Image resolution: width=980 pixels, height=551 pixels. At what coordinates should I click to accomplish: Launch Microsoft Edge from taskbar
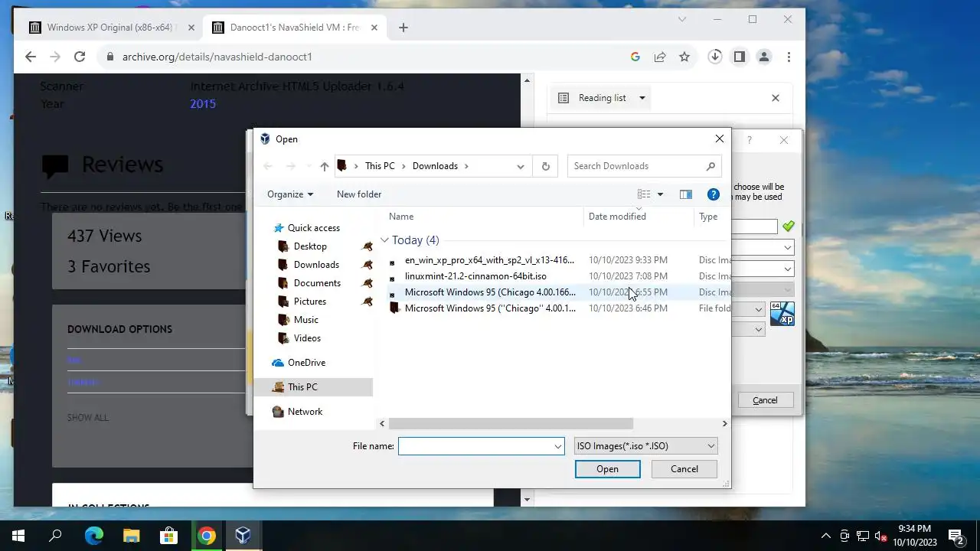point(93,536)
